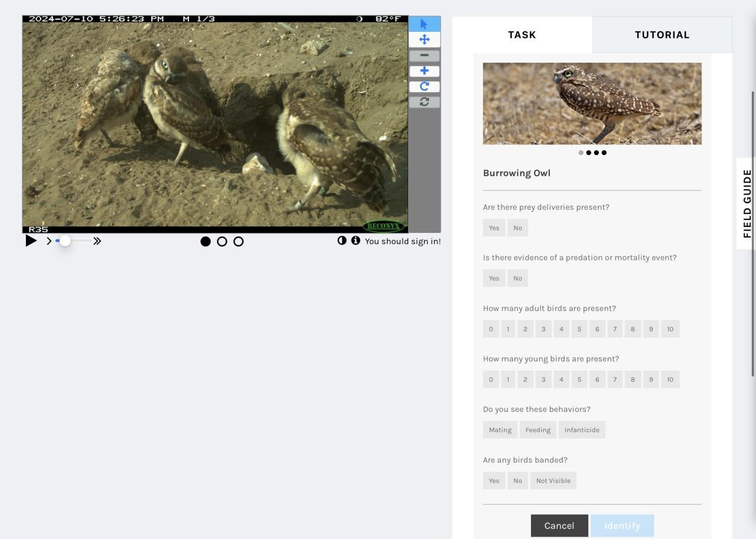Answer Yes for prey deliveries present
Viewport: 756px width, 539px height.
click(x=494, y=228)
